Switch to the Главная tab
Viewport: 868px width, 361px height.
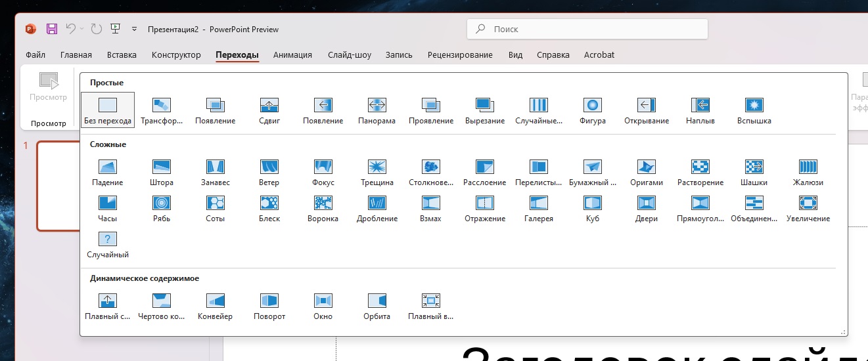point(76,55)
